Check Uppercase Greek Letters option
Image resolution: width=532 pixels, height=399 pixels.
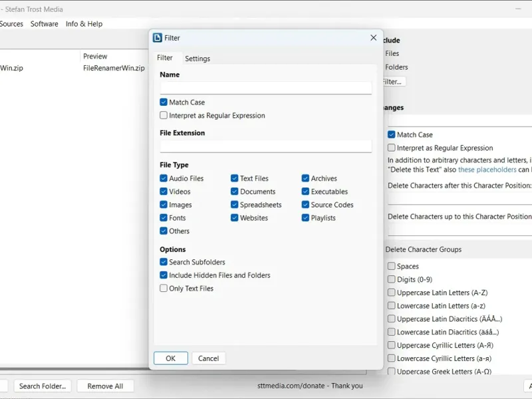pyautogui.click(x=392, y=371)
